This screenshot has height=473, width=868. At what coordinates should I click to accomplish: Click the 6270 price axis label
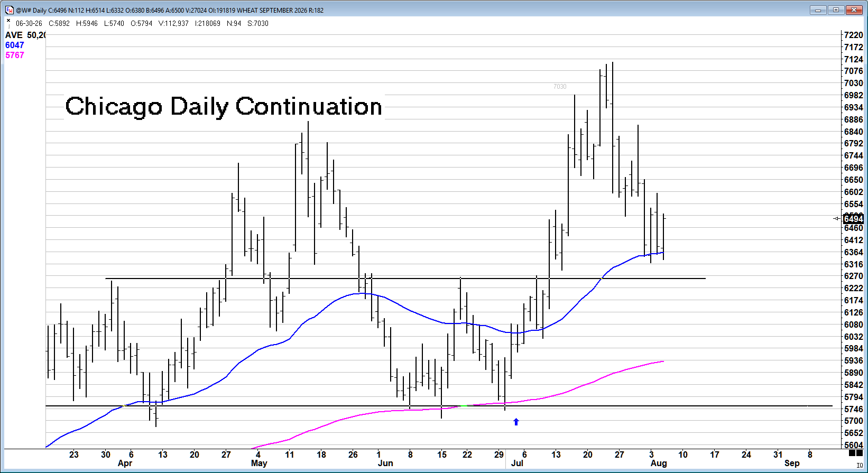pos(853,276)
